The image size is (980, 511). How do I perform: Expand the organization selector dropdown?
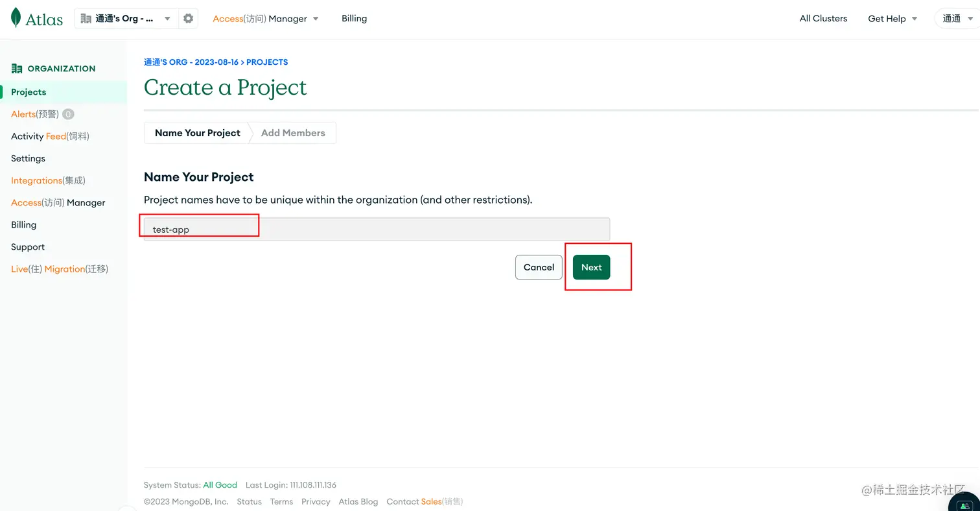tap(126, 19)
